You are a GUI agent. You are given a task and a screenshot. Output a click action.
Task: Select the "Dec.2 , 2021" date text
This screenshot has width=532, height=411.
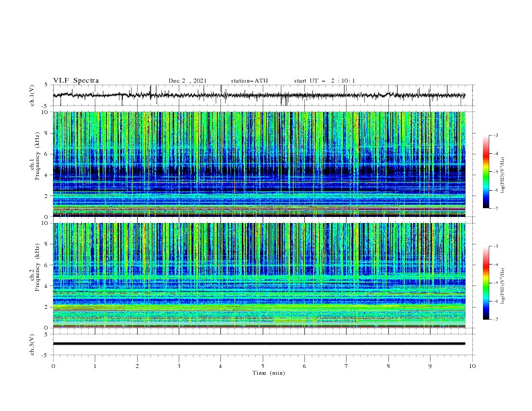(187, 81)
